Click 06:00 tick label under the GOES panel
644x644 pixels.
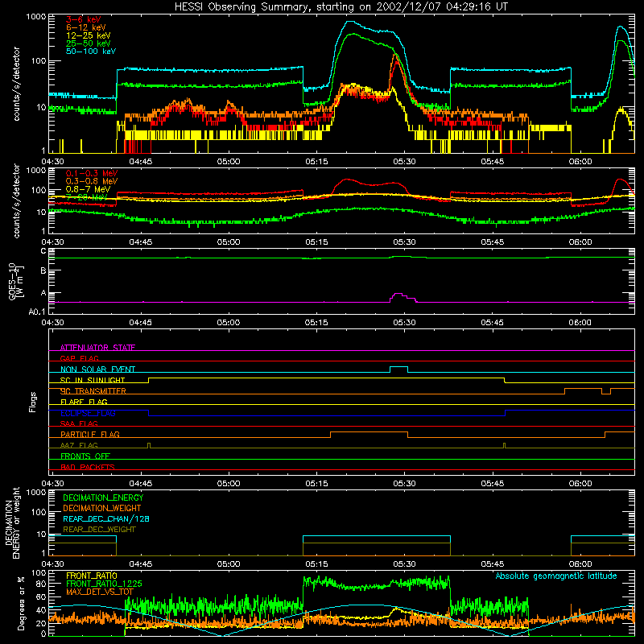pos(580,323)
